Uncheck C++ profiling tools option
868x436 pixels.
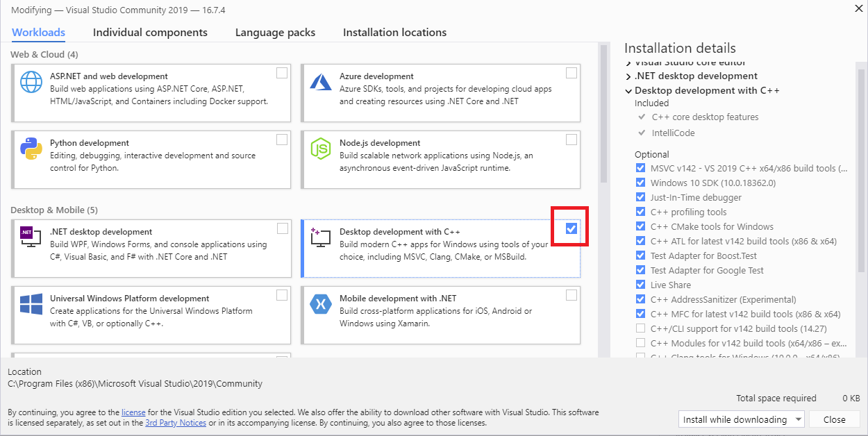[x=640, y=212]
